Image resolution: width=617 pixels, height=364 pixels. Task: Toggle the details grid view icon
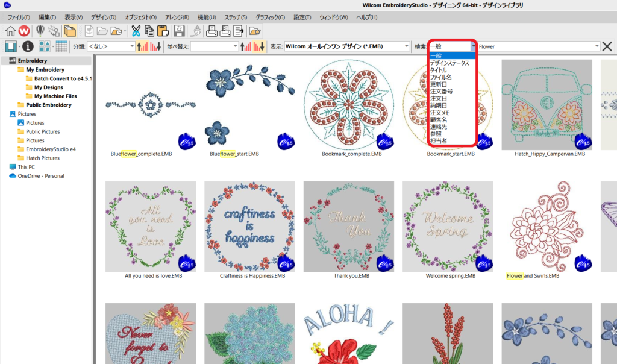61,46
